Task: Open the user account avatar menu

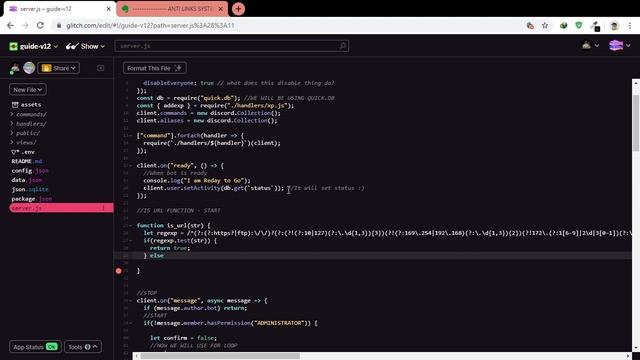Action: tap(620, 46)
